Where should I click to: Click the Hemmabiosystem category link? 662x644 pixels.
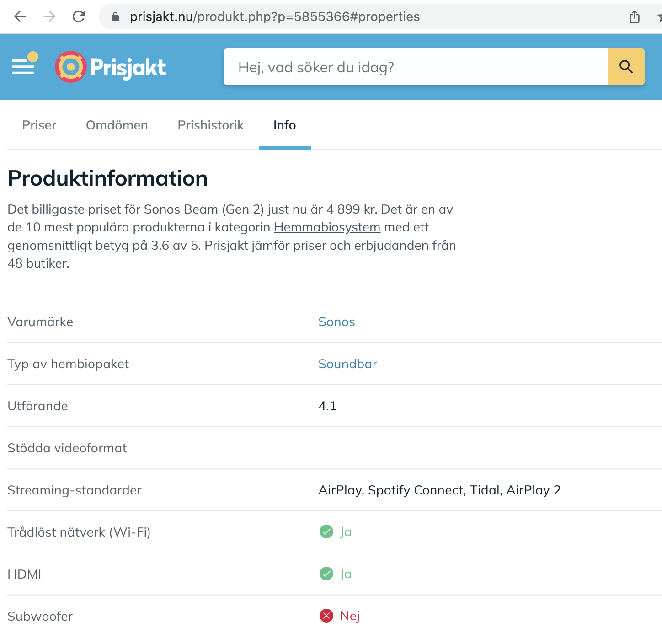(327, 227)
